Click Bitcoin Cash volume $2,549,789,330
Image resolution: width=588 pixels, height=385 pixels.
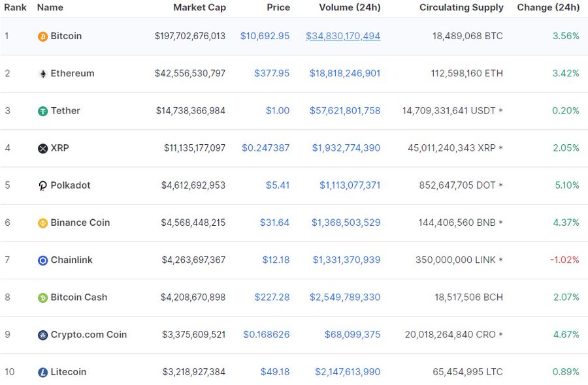345,297
